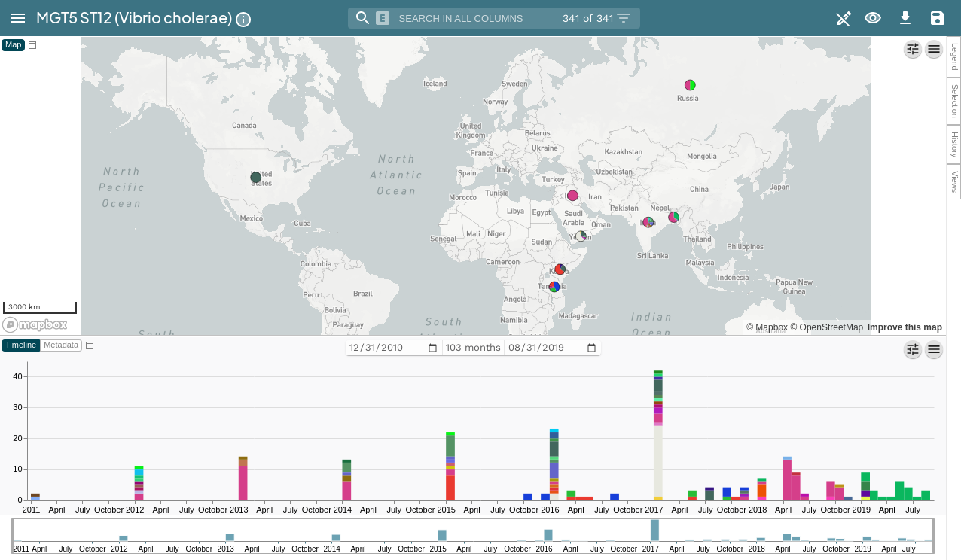Image resolution: width=961 pixels, height=560 pixels.
Task: Select the Bangladesh pie marker
Action: click(673, 217)
